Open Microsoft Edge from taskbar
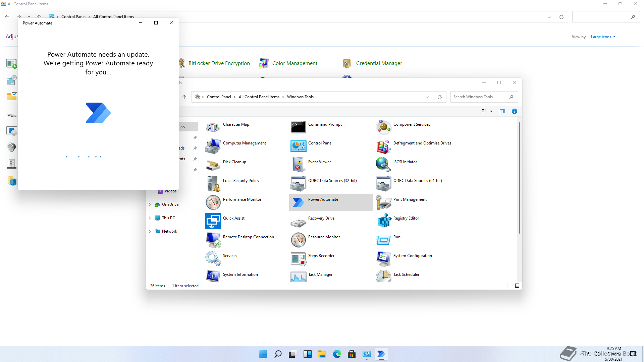The image size is (644, 362). tap(337, 354)
